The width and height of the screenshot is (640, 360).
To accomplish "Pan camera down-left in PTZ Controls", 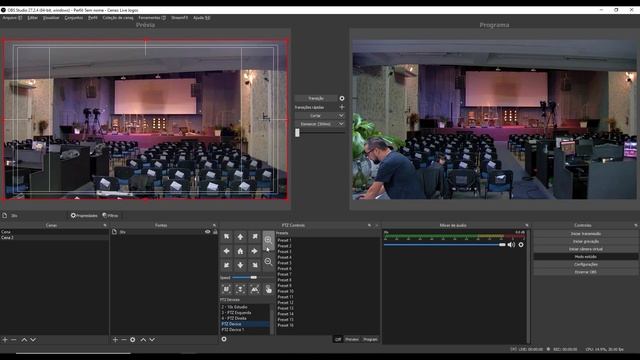I will [x=227, y=265].
